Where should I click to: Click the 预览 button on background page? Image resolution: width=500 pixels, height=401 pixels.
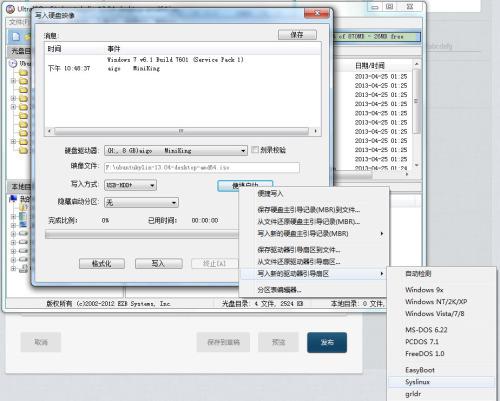tap(278, 342)
